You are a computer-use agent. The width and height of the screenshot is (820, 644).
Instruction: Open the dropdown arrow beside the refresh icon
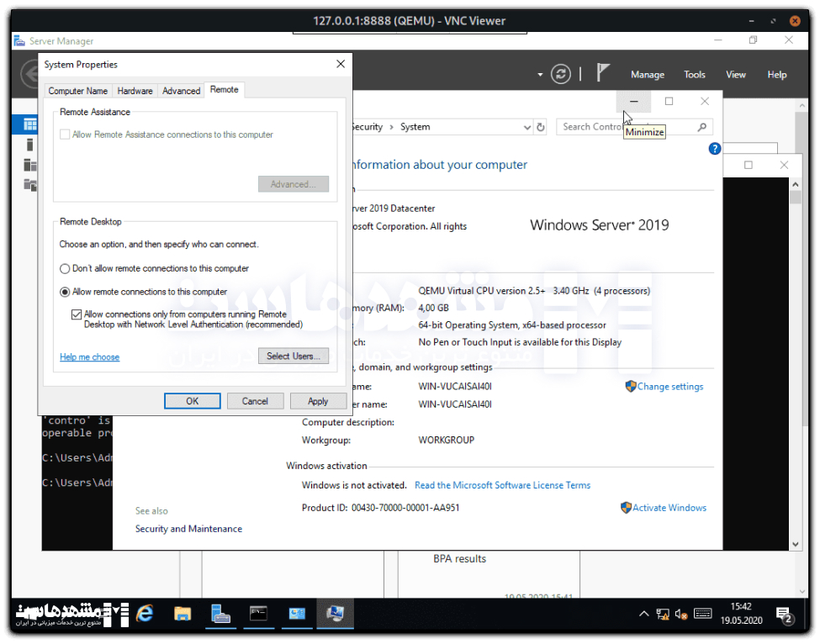point(540,75)
